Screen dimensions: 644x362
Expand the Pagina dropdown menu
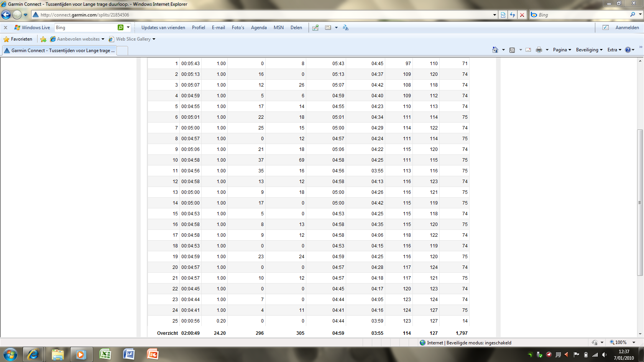[x=562, y=50]
